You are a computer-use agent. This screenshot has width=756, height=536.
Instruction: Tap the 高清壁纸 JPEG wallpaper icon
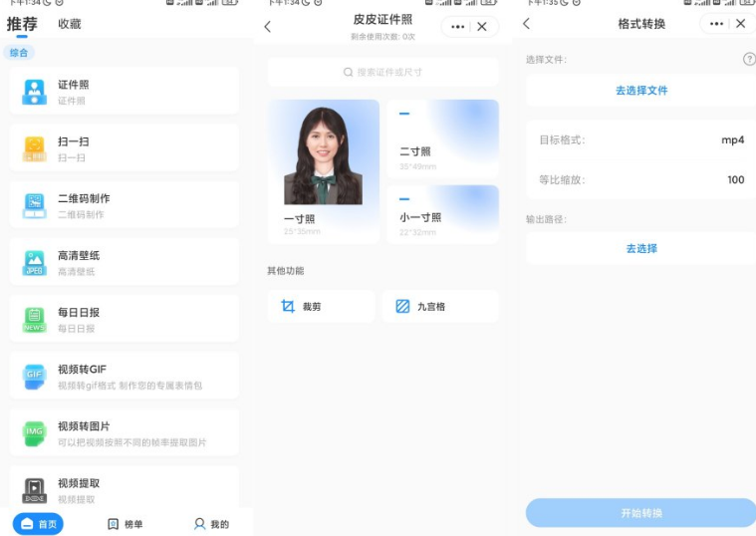pos(34,262)
